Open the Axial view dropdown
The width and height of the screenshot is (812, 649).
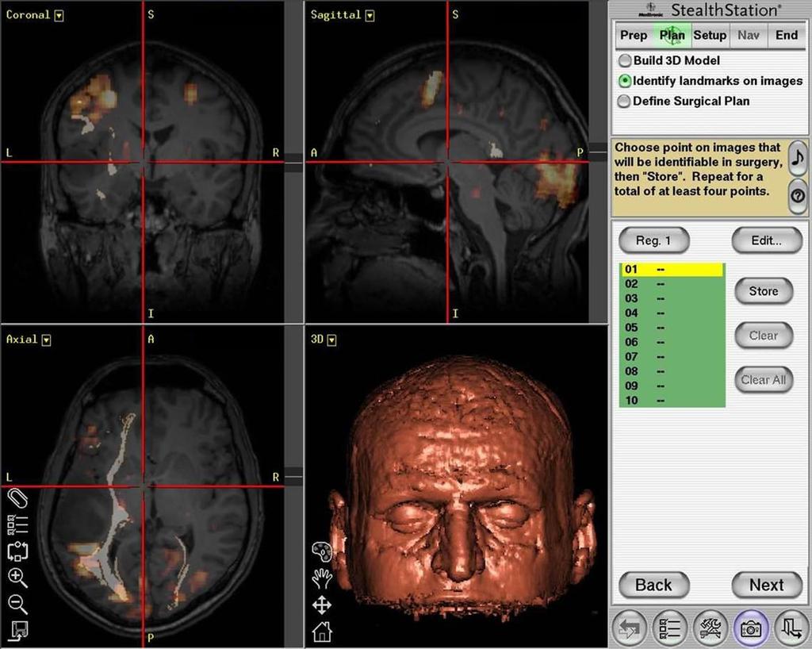click(x=47, y=340)
